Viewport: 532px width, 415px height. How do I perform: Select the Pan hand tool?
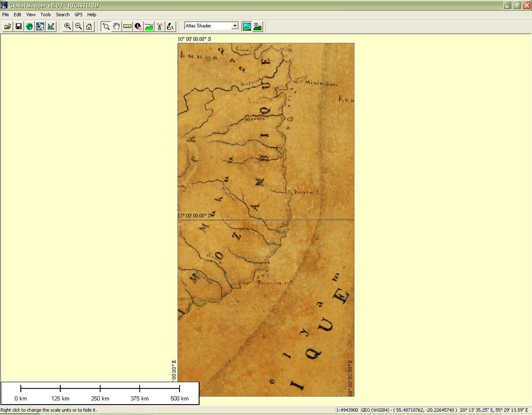click(x=116, y=27)
